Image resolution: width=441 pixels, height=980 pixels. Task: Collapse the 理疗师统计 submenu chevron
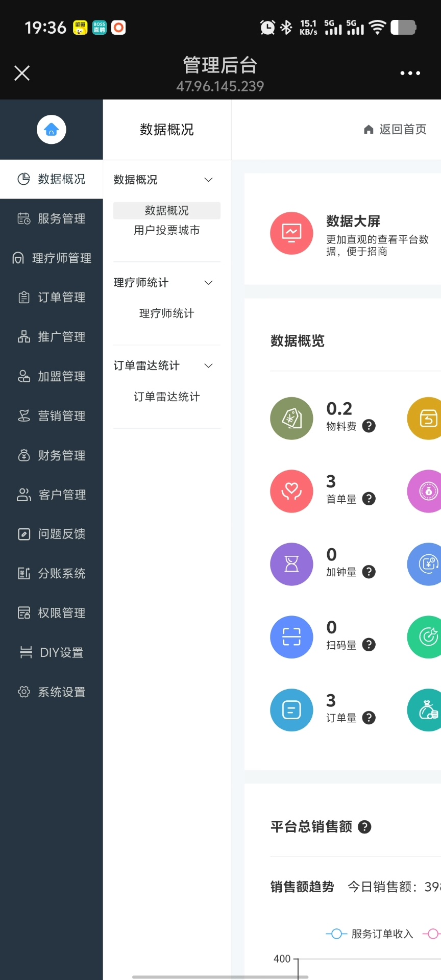coord(208,283)
